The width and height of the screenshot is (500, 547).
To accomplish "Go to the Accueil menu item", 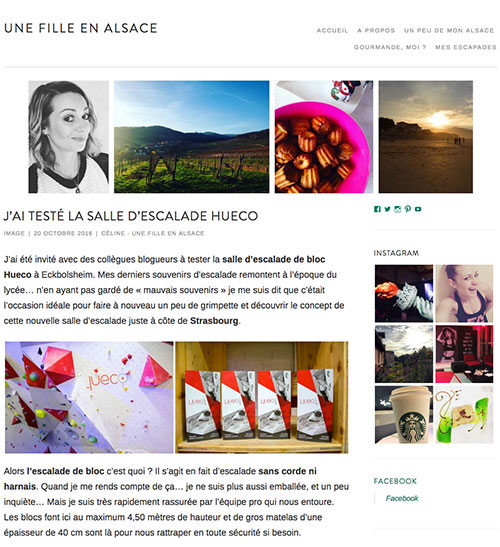I will point(332,30).
